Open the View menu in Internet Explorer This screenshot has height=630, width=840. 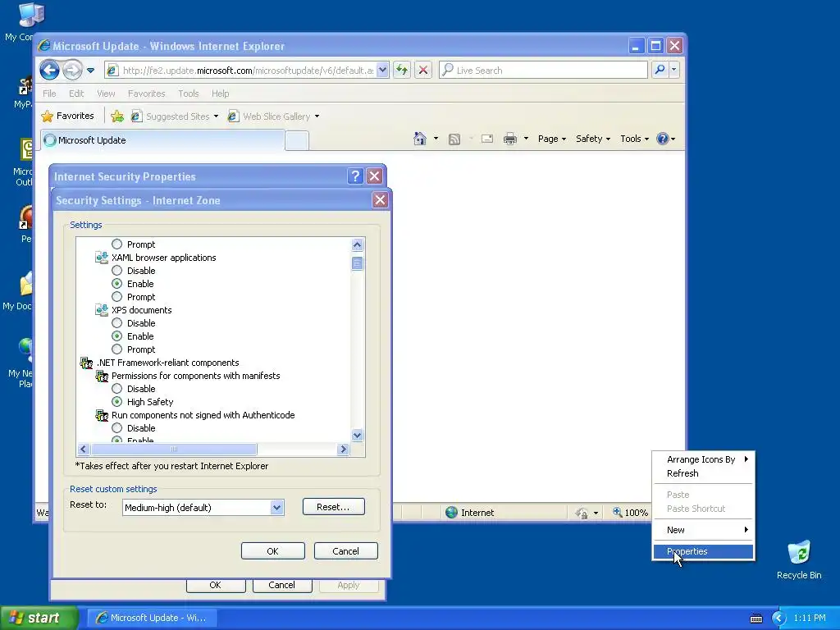106,94
